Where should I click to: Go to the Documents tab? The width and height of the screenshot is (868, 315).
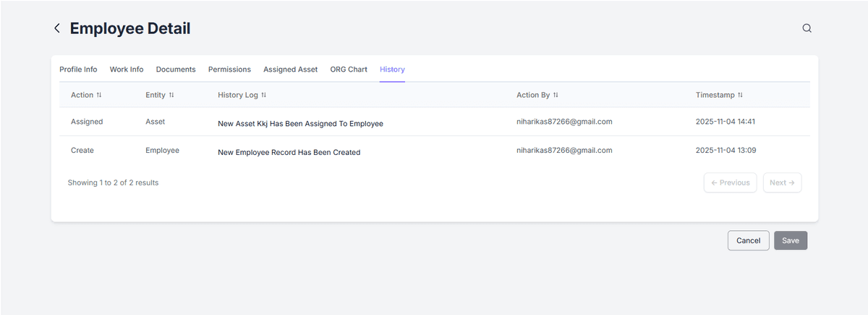click(176, 70)
